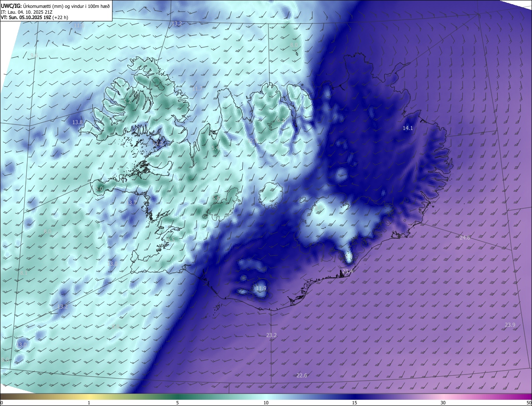Click the 11.7 value on the map
The height and width of the screenshot is (406, 532).
pos(197,89)
